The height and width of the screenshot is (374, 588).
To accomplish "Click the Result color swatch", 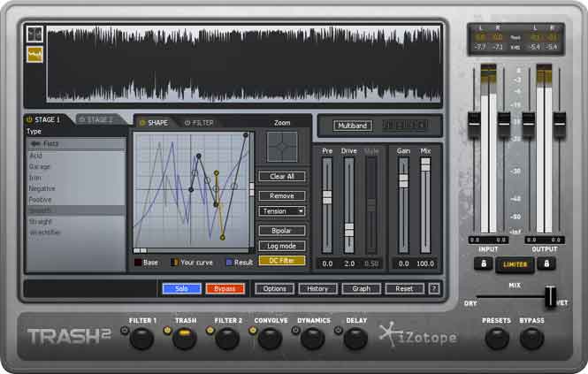I will [229, 263].
